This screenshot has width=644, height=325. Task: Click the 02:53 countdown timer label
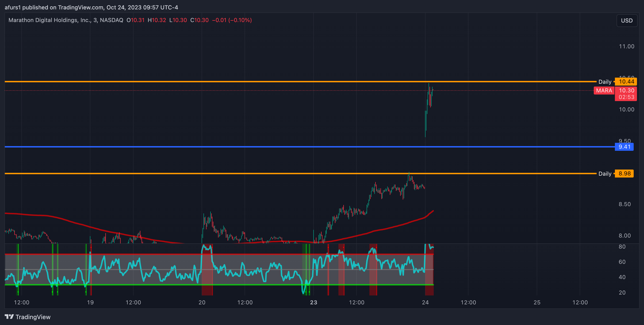pos(626,97)
